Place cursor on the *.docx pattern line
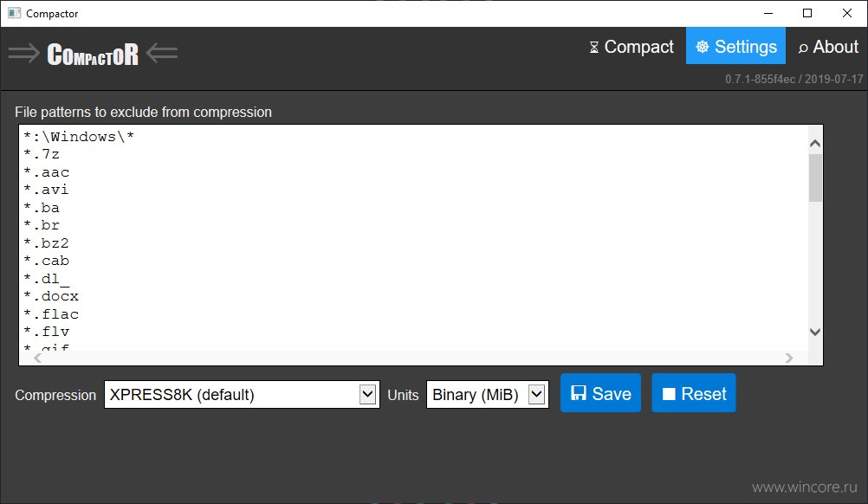The height and width of the screenshot is (504, 868). 51,296
